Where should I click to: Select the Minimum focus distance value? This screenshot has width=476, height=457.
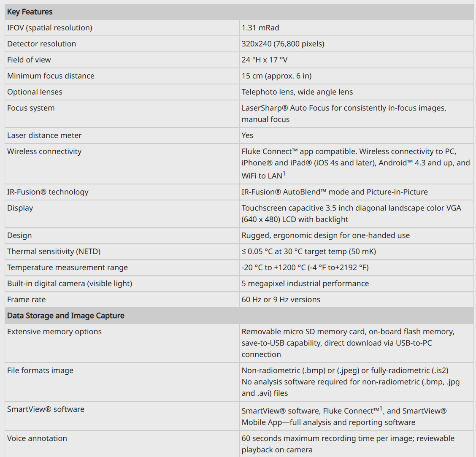tap(276, 76)
